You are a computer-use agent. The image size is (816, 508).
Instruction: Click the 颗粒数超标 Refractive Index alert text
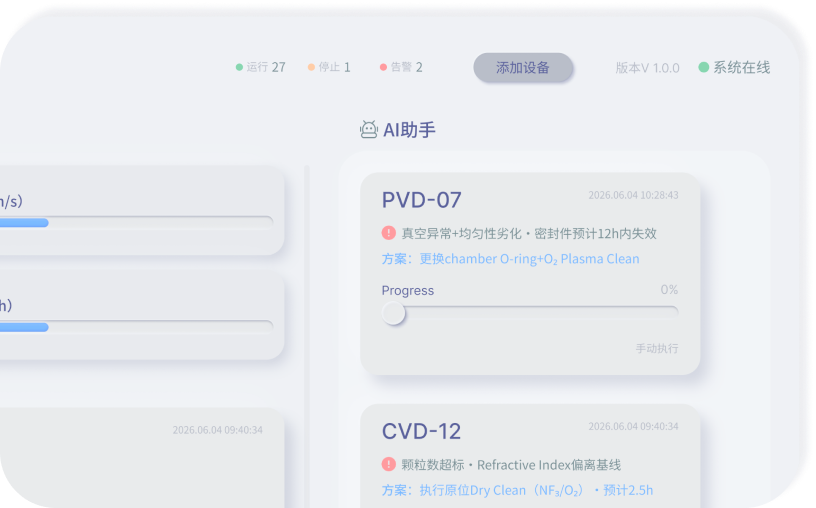coord(511,464)
